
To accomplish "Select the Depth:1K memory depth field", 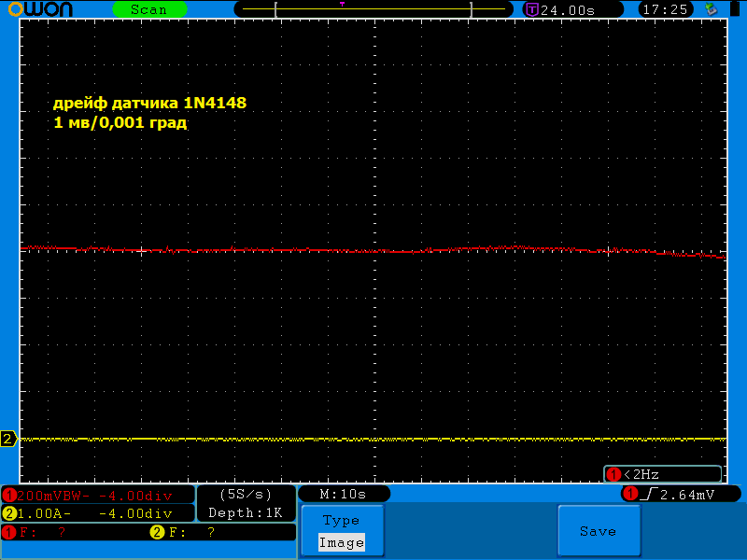I will coord(246,512).
